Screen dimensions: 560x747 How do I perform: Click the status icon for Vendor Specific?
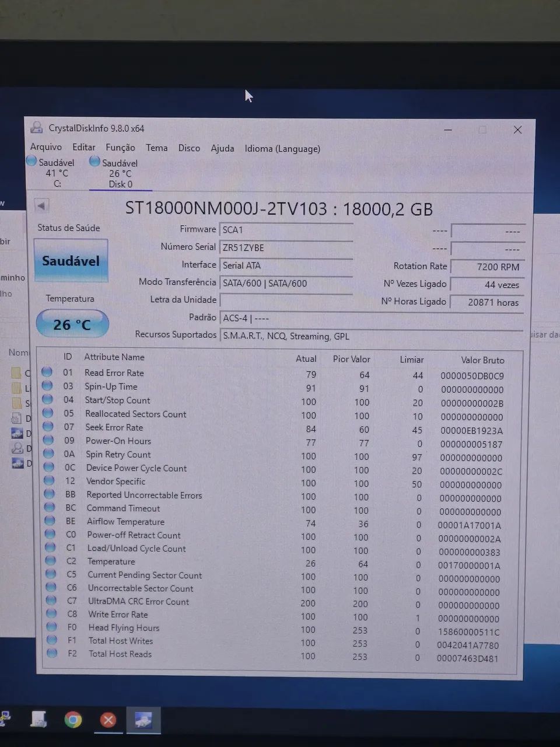coord(50,480)
